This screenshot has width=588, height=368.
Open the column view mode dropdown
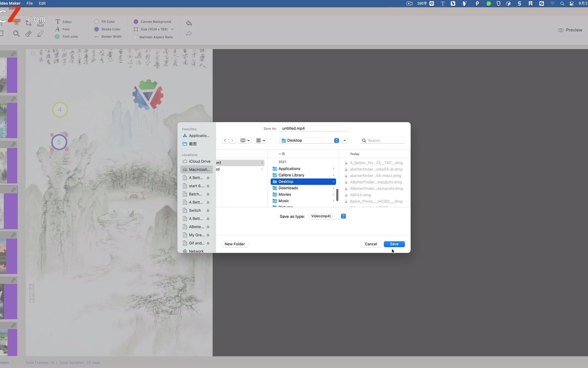point(245,140)
